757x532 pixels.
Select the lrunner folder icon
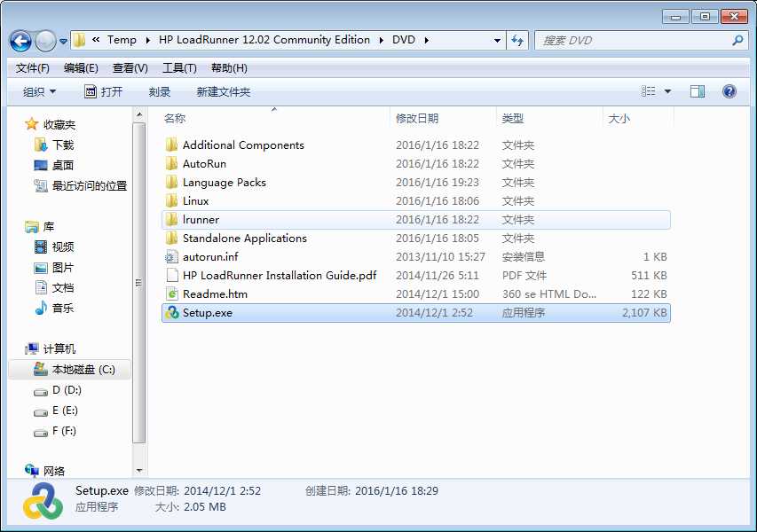(171, 220)
